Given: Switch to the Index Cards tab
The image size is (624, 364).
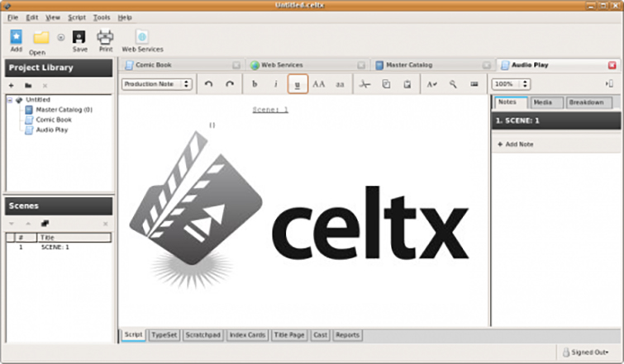Looking at the screenshot, I should [x=246, y=335].
